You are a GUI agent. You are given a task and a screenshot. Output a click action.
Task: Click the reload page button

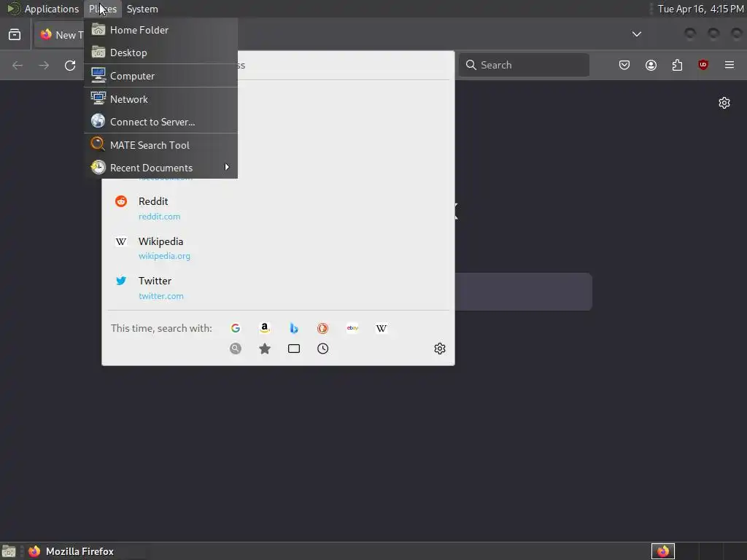(70, 65)
